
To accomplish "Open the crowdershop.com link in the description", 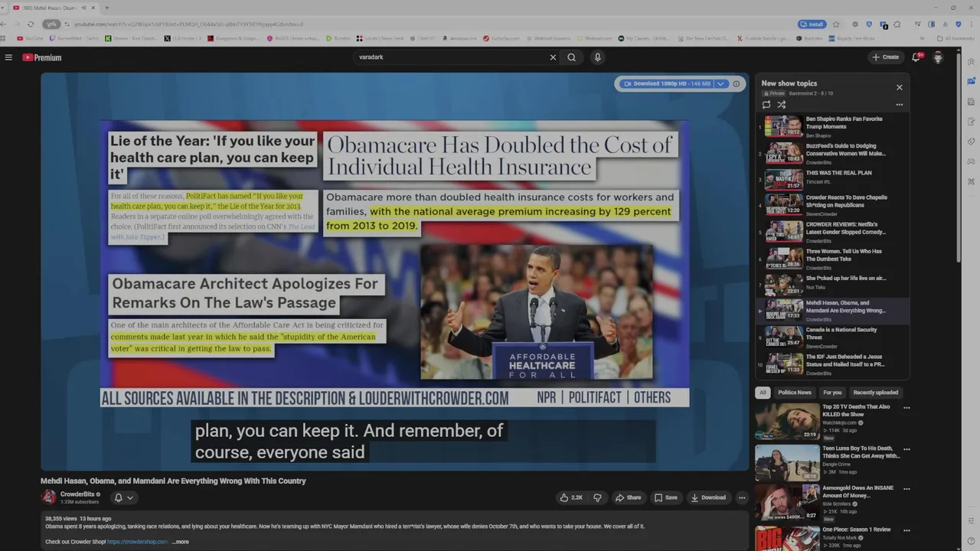I will [138, 542].
